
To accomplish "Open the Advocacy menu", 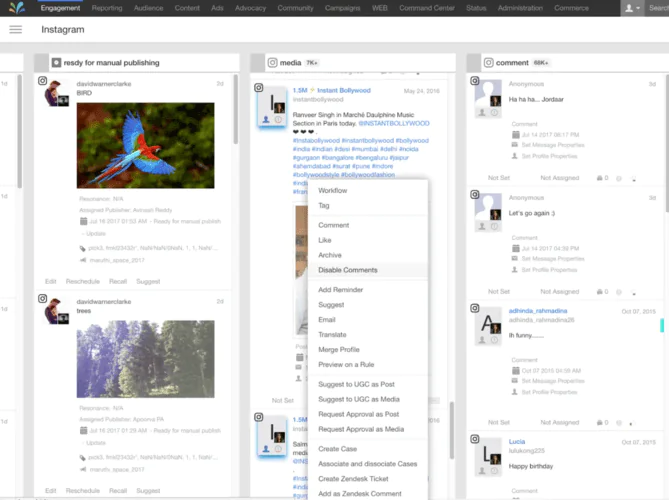I will pos(250,8).
